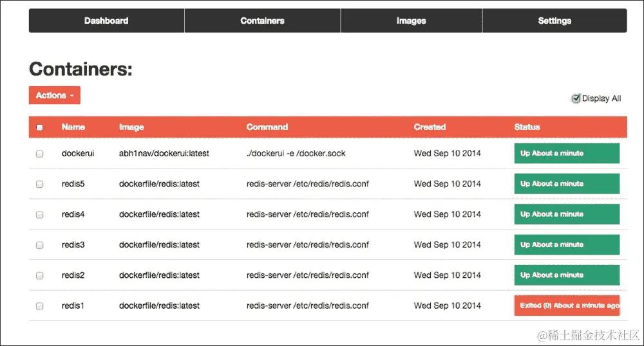Click redis2's Up About a minute status
The width and height of the screenshot is (644, 346).
pyautogui.click(x=567, y=275)
